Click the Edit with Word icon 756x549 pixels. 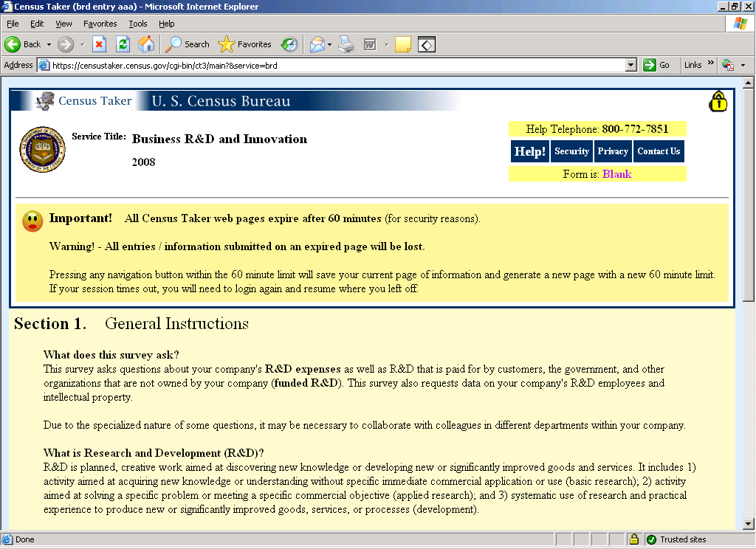pos(370,44)
